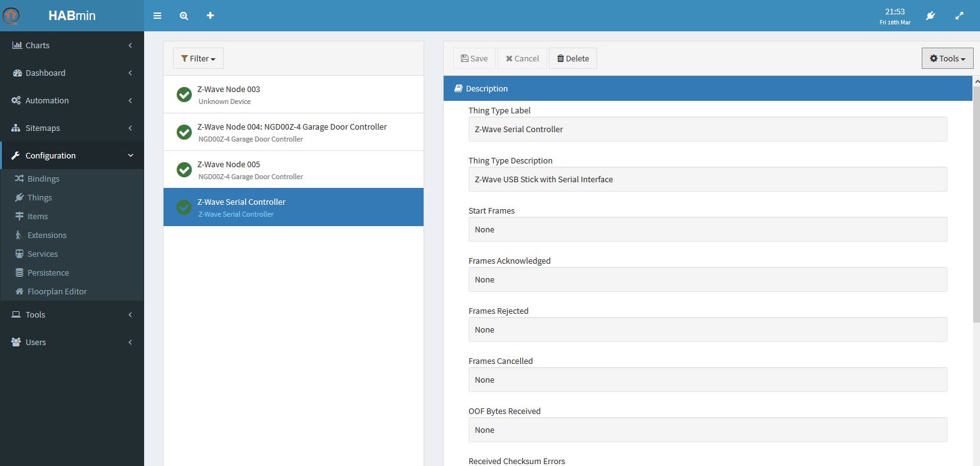
Task: Select Z-Wave Node 004 Garage Door Controller
Action: tap(292, 132)
